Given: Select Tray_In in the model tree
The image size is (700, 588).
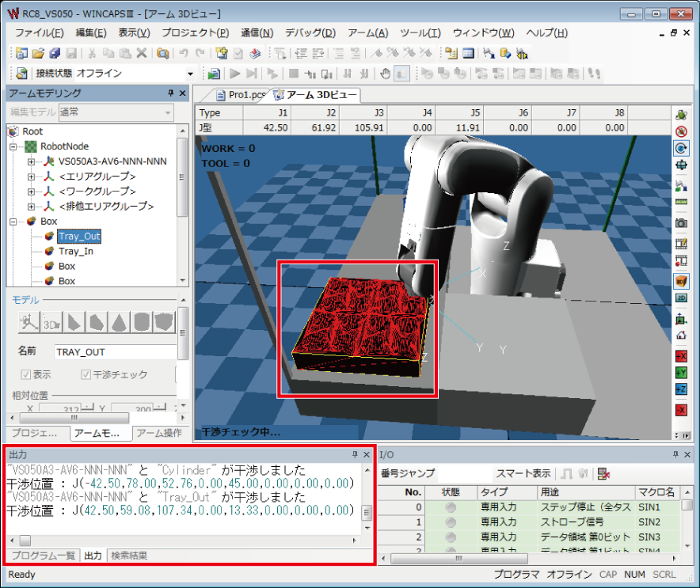Looking at the screenshot, I should (76, 251).
